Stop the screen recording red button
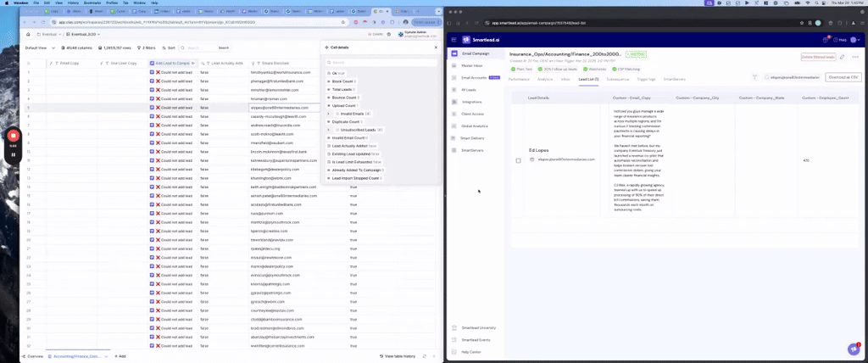The width and height of the screenshot is (868, 363). [14, 136]
